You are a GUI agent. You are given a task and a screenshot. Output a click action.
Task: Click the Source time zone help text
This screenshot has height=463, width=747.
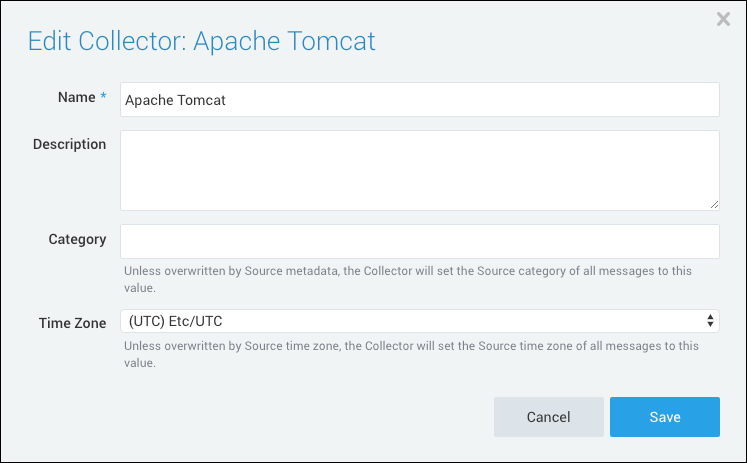tap(410, 355)
